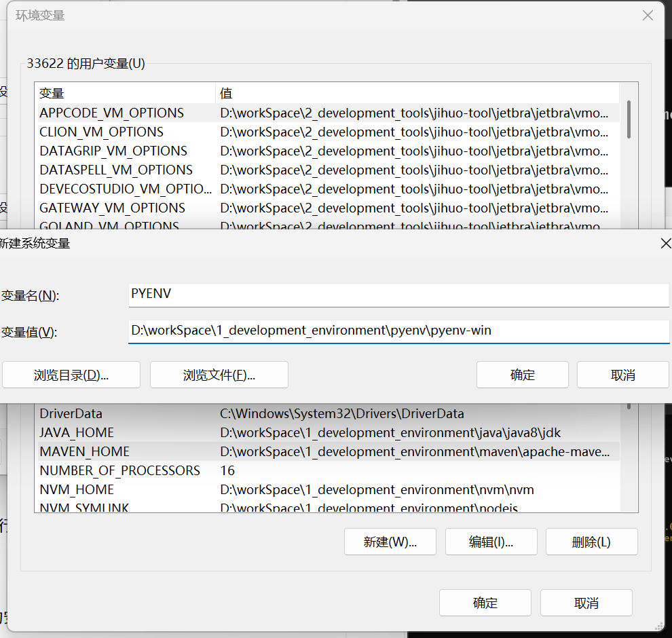672x638 pixels.
Task: Click the 变量名 input field containing PYENV
Action: tap(398, 295)
